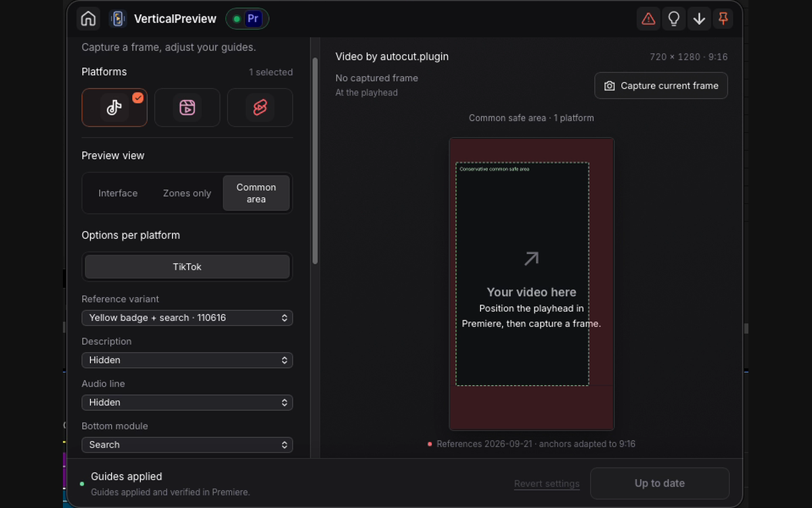Screen dimensions: 812x508
Task: Click the 'Conservative common safe area' label
Action: coord(495,169)
